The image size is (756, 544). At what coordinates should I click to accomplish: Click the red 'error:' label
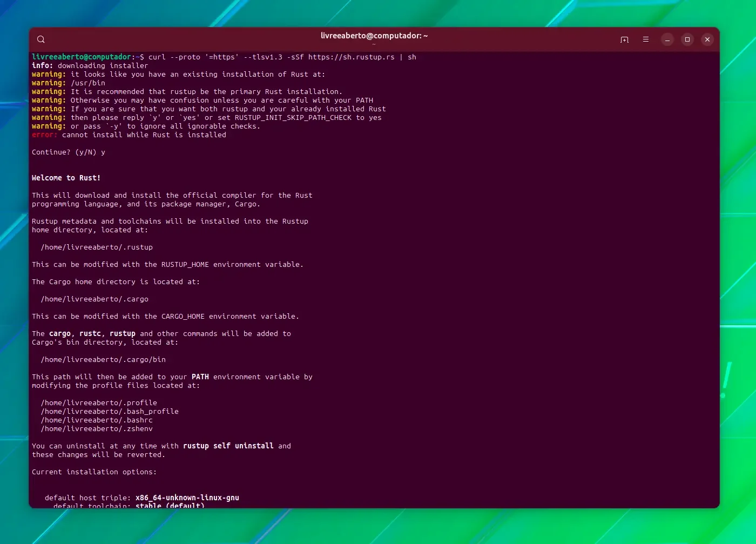pos(44,135)
